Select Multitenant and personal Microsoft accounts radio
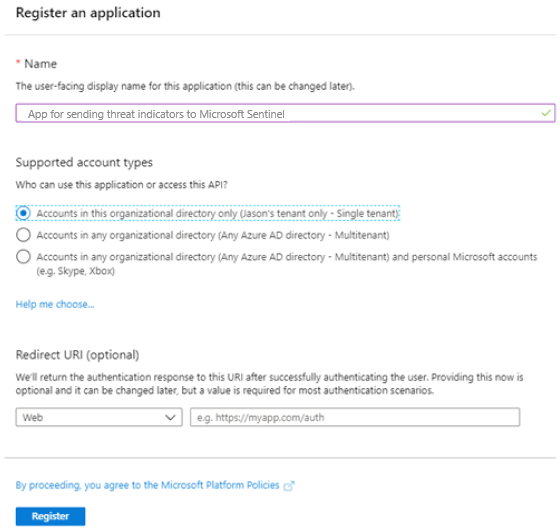Image resolution: width=560 pixels, height=532 pixels. pyautogui.click(x=23, y=257)
